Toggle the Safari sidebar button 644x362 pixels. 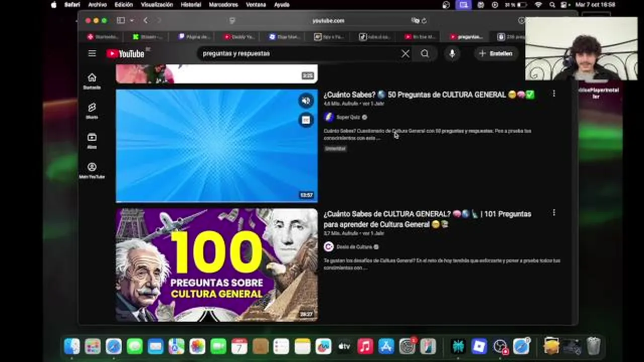(x=121, y=21)
